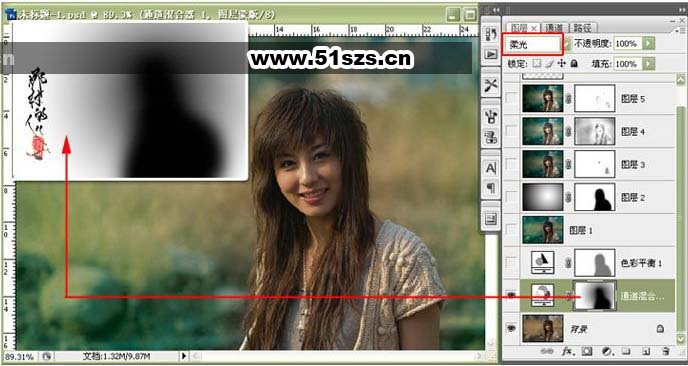Click the new adjustment layer icon
Image resolution: width=688 pixels, height=366 pixels.
click(x=607, y=352)
